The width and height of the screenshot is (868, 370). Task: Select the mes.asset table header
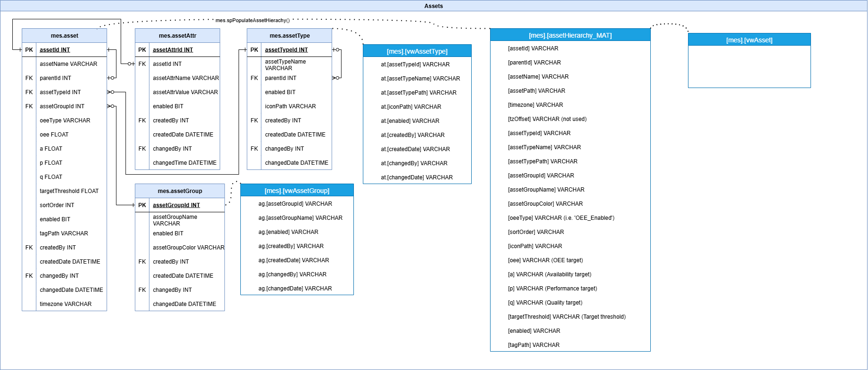coord(65,36)
